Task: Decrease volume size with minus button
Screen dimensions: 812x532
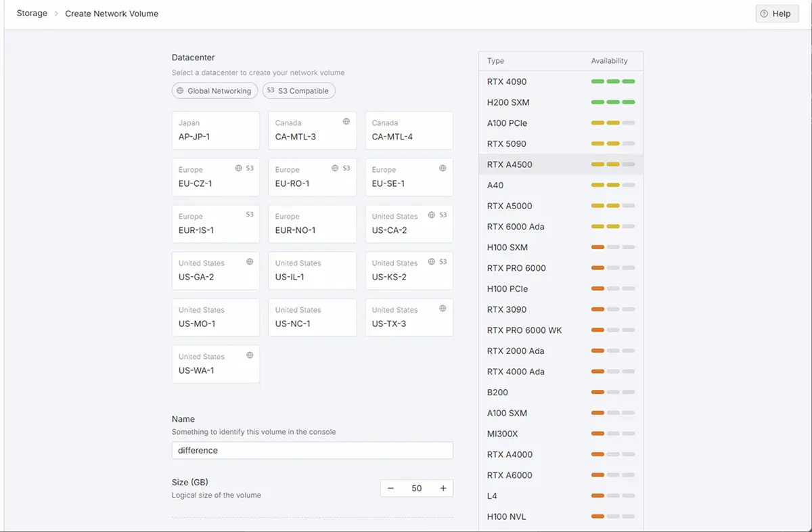Action: [390, 488]
